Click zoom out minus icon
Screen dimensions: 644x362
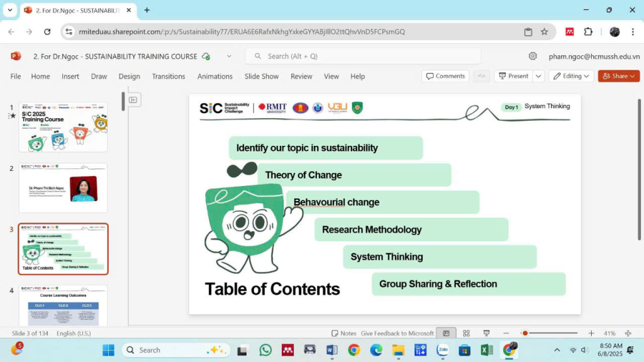(506, 333)
